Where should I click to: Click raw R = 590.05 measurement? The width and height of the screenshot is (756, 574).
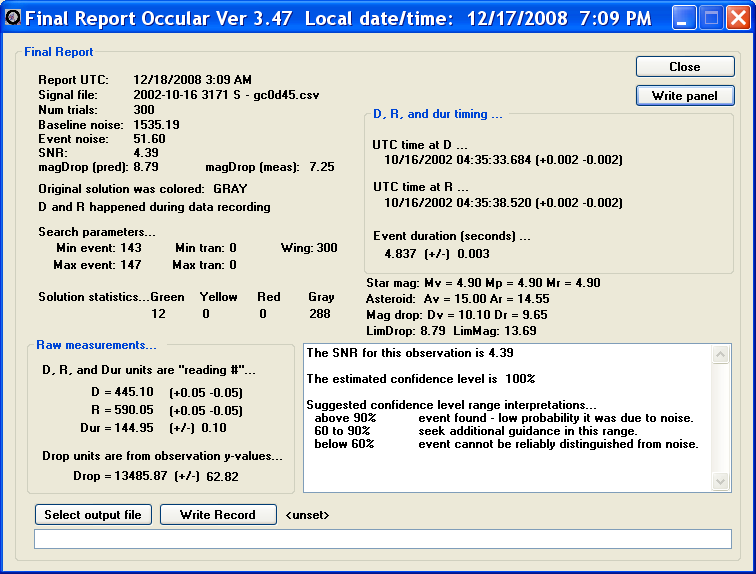122,410
